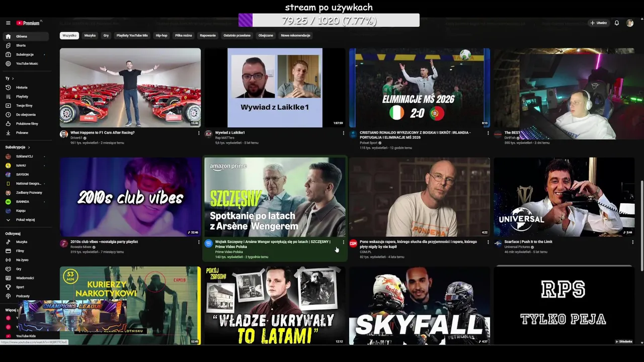Click the Utwórz create button

point(599,23)
